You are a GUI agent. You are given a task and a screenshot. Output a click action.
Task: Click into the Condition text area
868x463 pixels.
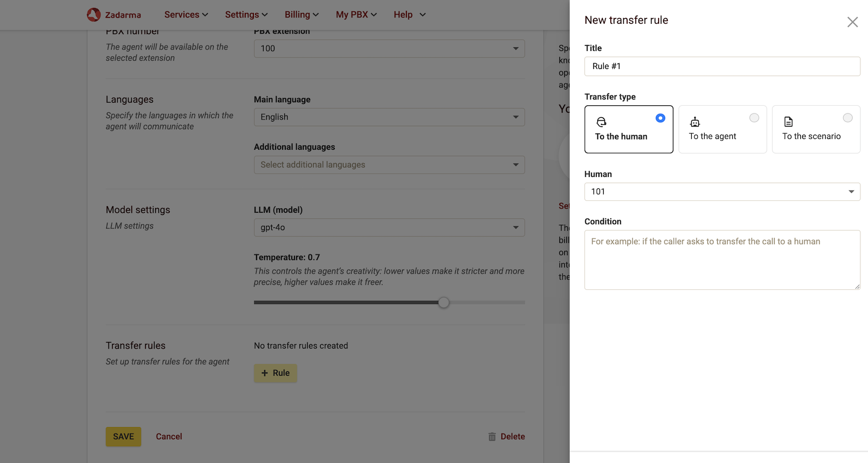[x=722, y=260]
